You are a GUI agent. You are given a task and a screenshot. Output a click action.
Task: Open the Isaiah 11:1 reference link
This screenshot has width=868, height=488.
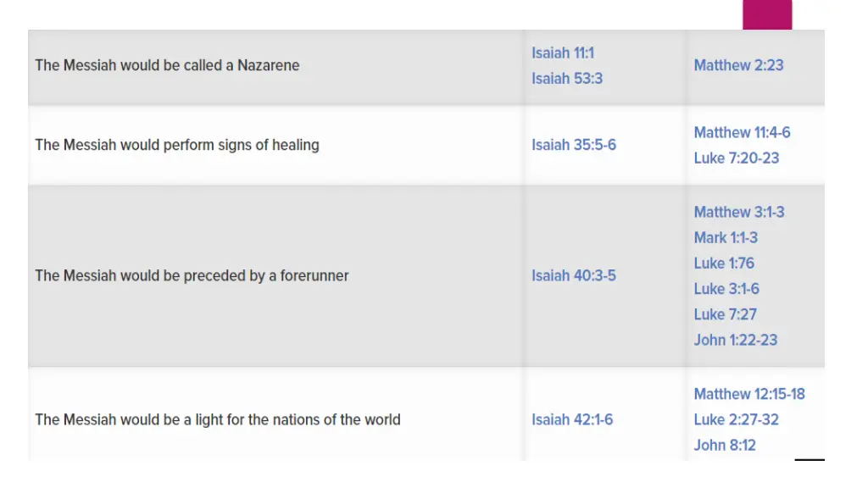[563, 53]
